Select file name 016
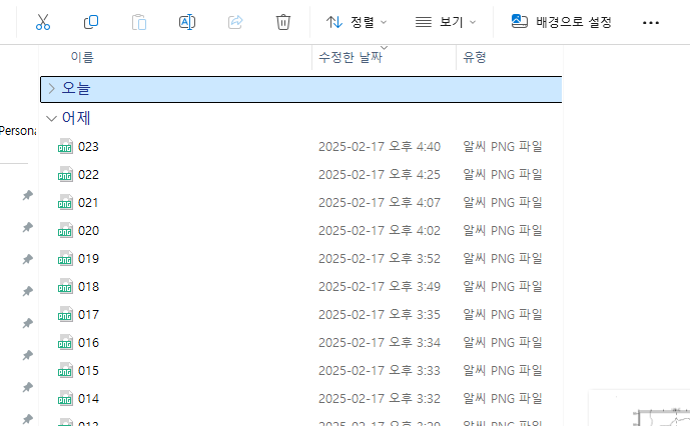The image size is (690, 426). tap(88, 343)
